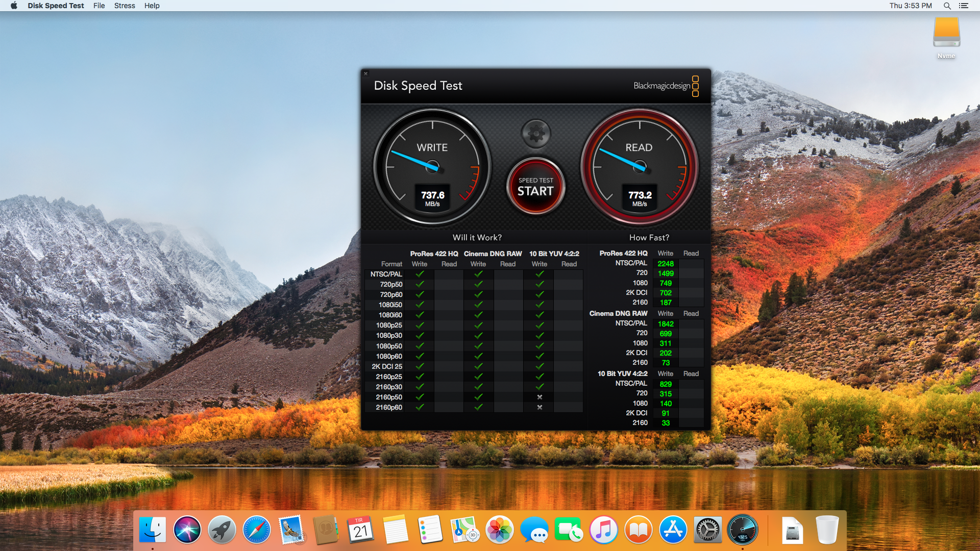
Task: Open System Preferences from the Dock
Action: click(x=707, y=530)
